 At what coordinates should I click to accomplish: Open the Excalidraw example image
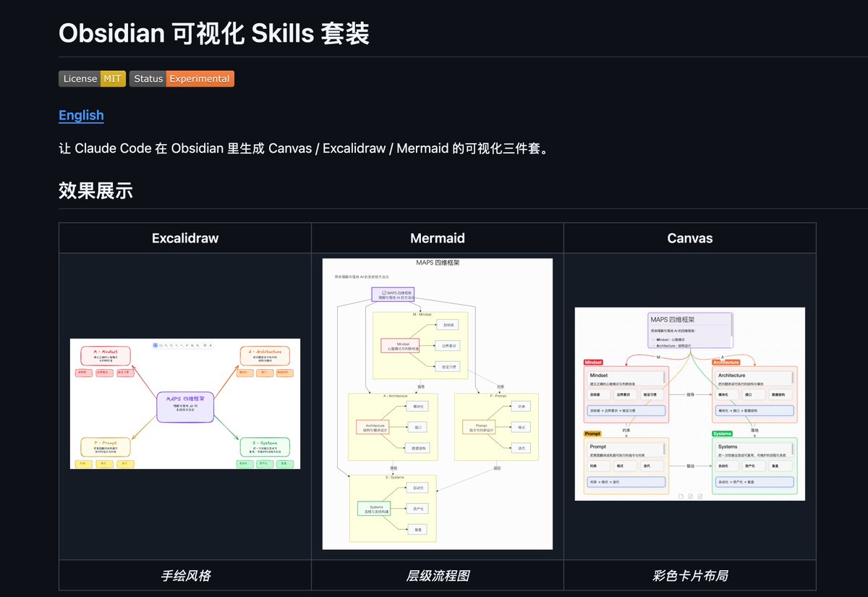coord(184,403)
